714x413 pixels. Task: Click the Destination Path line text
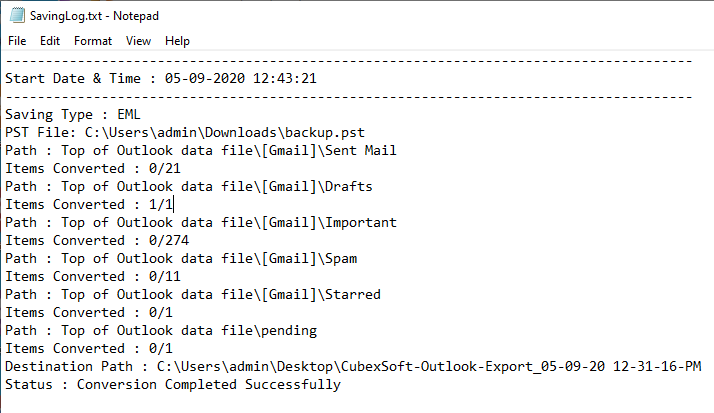353,366
